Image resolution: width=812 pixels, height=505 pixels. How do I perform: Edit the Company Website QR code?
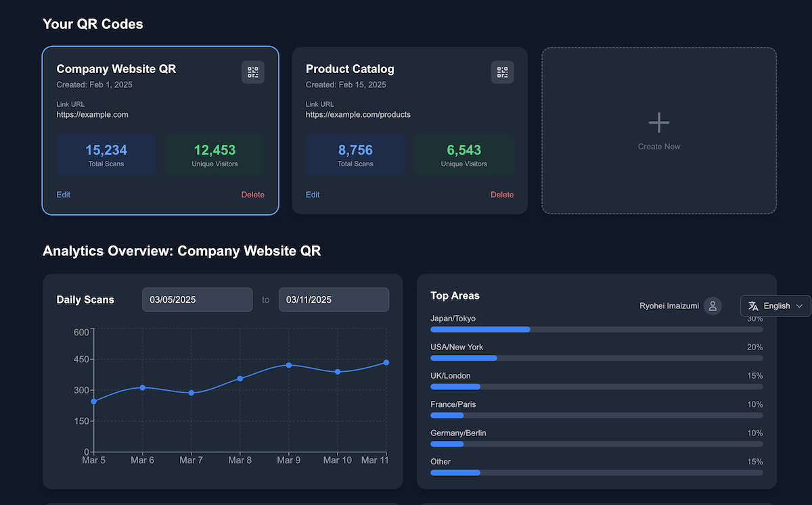tap(63, 195)
